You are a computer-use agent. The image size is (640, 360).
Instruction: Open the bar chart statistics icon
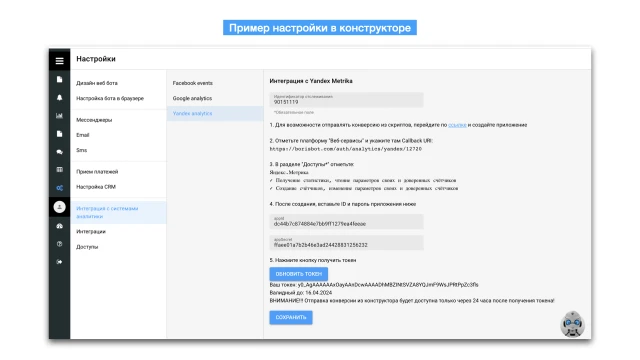[x=60, y=116]
